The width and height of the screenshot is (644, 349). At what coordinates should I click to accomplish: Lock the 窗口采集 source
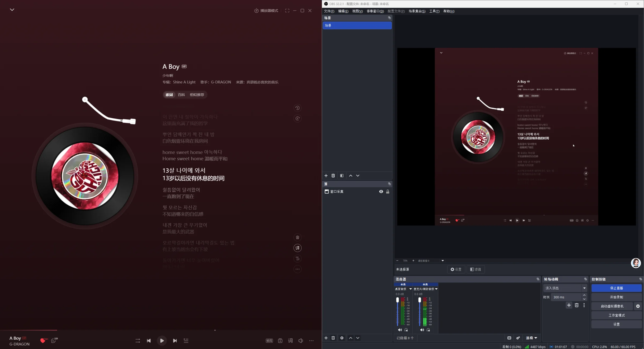point(388,192)
